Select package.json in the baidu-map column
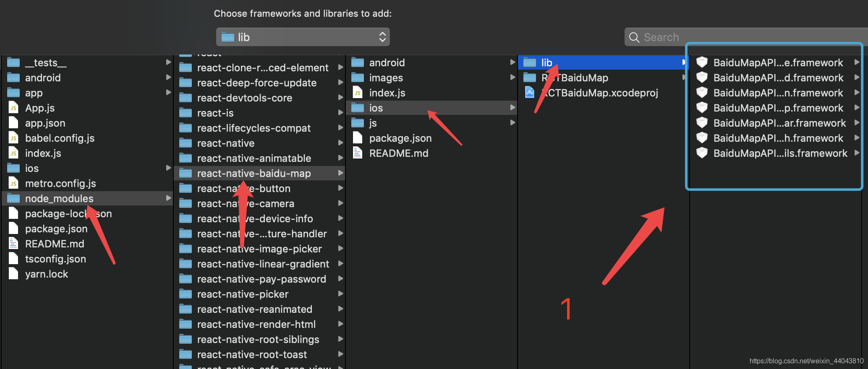The image size is (868, 369). coord(431,138)
